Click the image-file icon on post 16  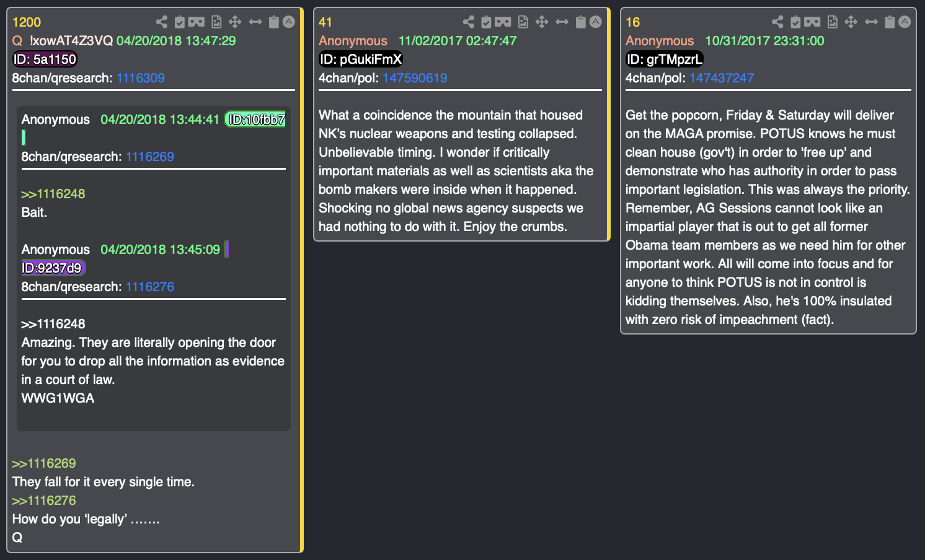(x=833, y=22)
